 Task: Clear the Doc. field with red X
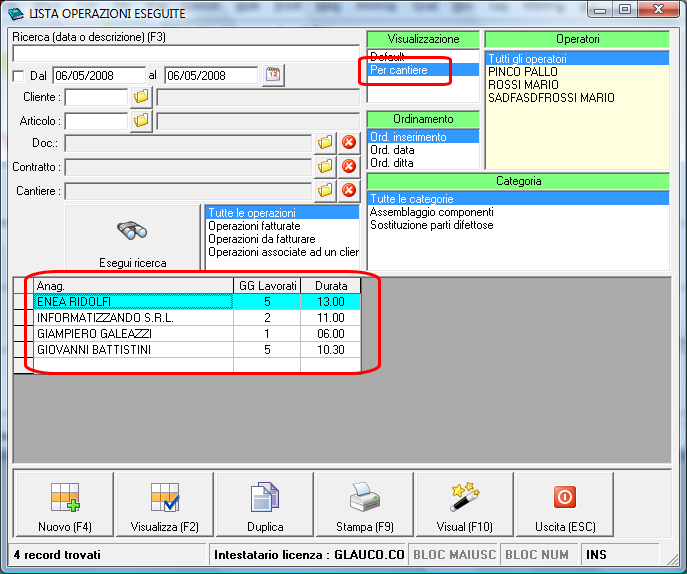(349, 142)
